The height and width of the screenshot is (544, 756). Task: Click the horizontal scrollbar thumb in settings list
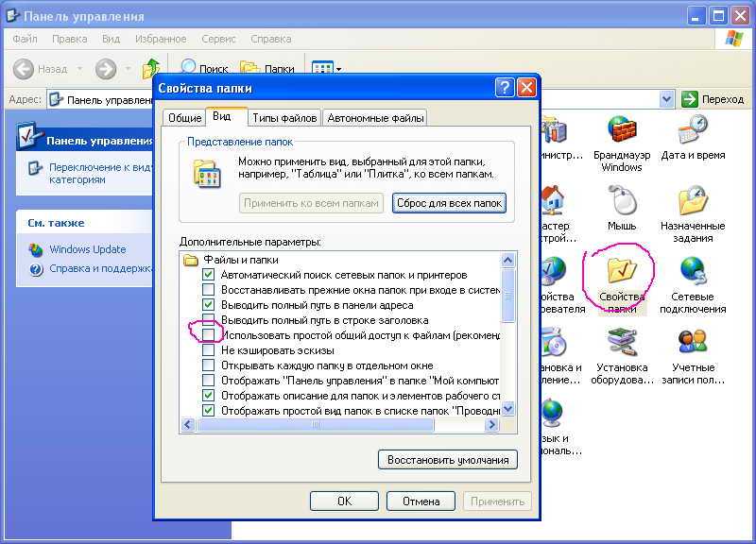(316, 424)
